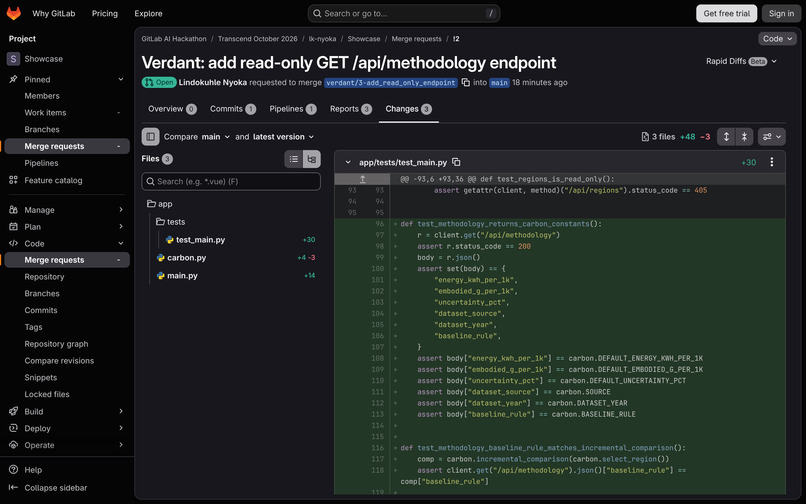806x504 pixels.
Task: Switch to the Pipelines tab
Action: coord(292,109)
